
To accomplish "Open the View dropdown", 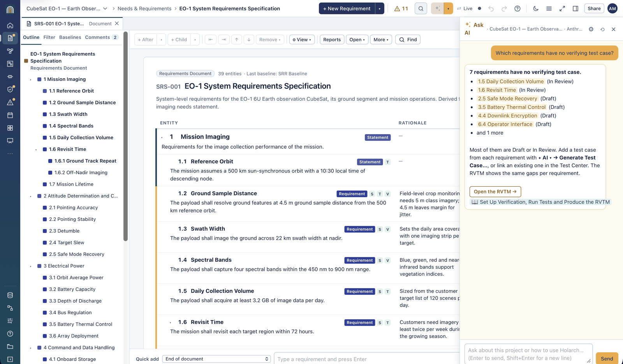I will point(302,40).
